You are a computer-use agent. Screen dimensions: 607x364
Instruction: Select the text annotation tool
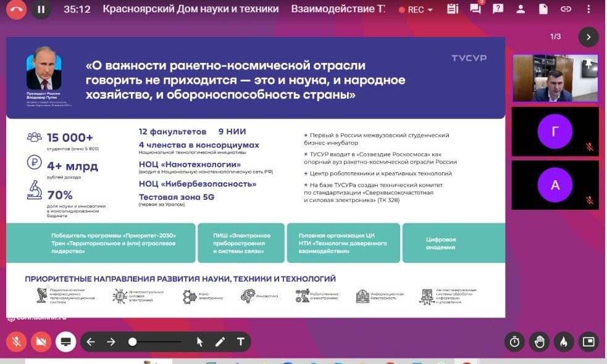[241, 342]
